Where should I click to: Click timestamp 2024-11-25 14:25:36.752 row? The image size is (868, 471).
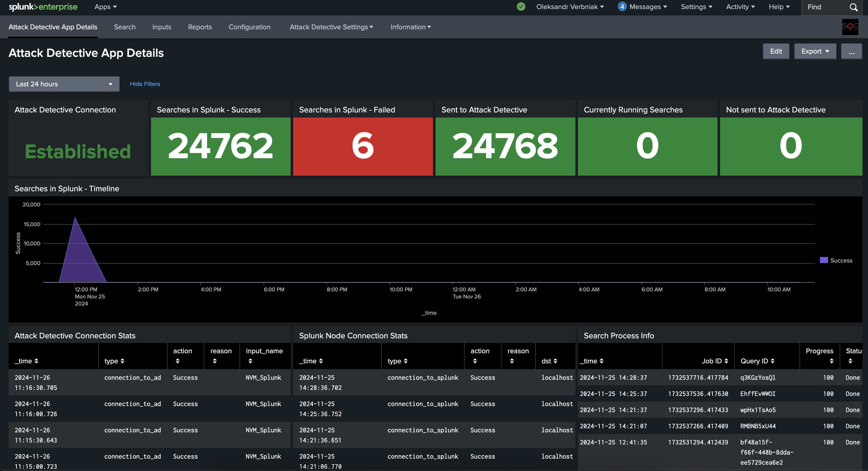(320, 409)
